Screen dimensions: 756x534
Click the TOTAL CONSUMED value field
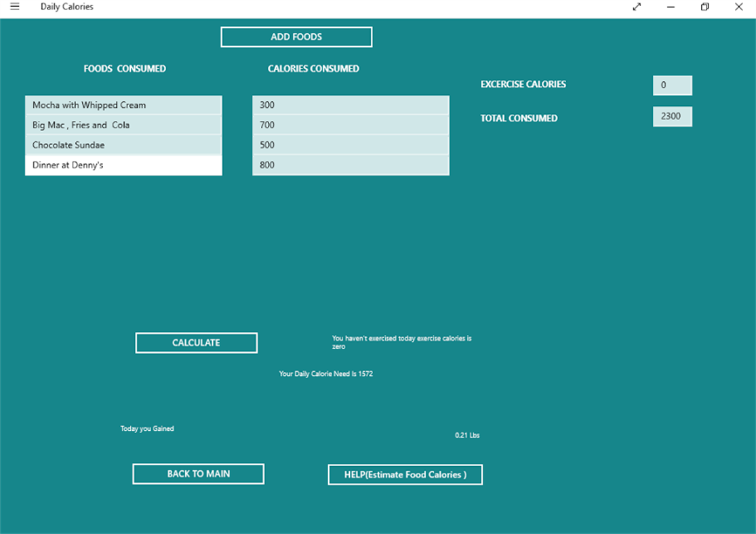672,116
